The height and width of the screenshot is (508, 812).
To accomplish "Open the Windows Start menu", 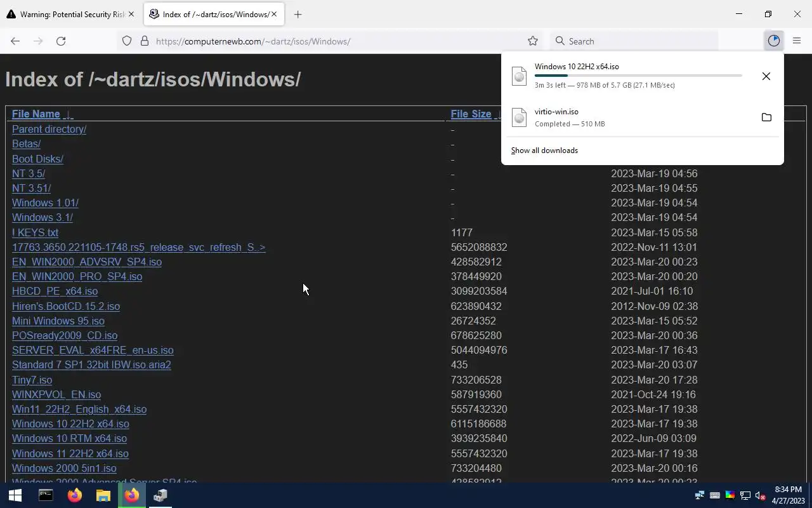I will tap(15, 495).
